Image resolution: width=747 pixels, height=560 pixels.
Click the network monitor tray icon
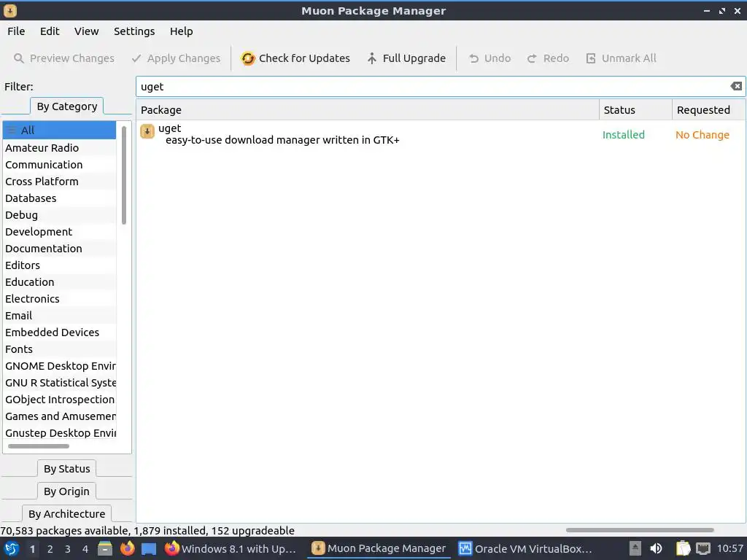(703, 548)
